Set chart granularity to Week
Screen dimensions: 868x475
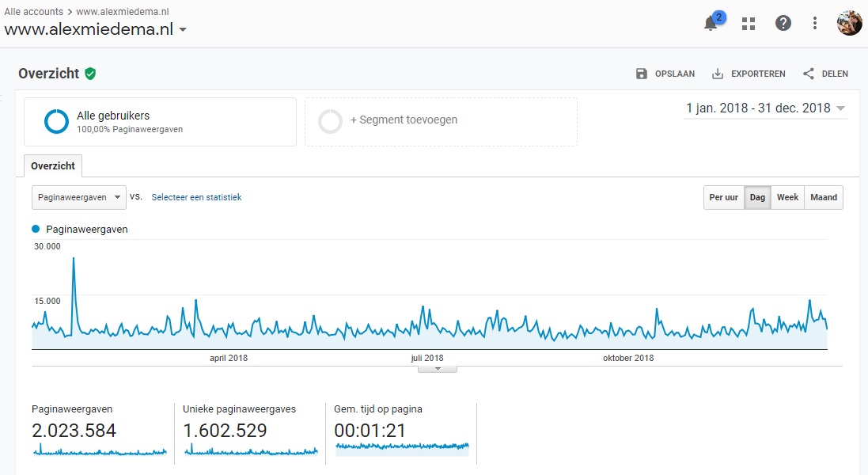(x=787, y=197)
